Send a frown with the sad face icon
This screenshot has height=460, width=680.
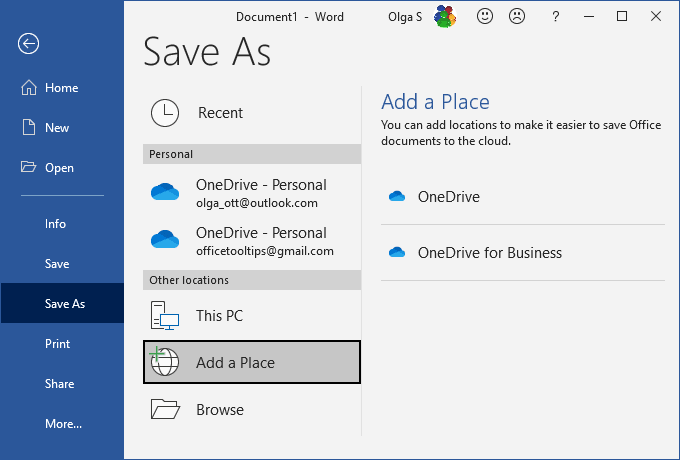coord(517,16)
